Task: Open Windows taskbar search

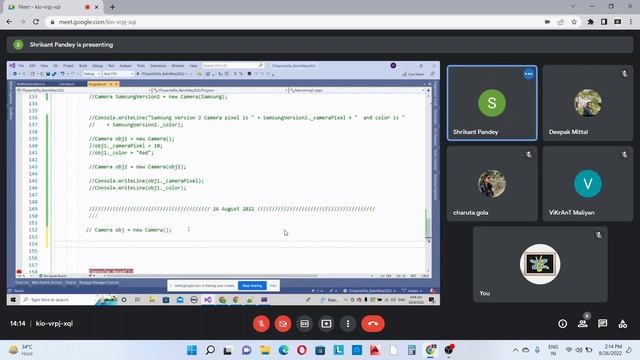Action: 210,350
